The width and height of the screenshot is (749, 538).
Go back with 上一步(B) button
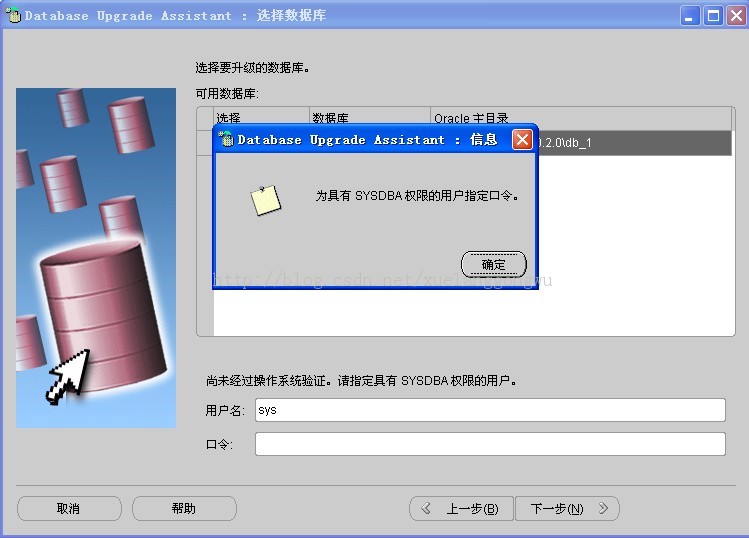tap(461, 508)
